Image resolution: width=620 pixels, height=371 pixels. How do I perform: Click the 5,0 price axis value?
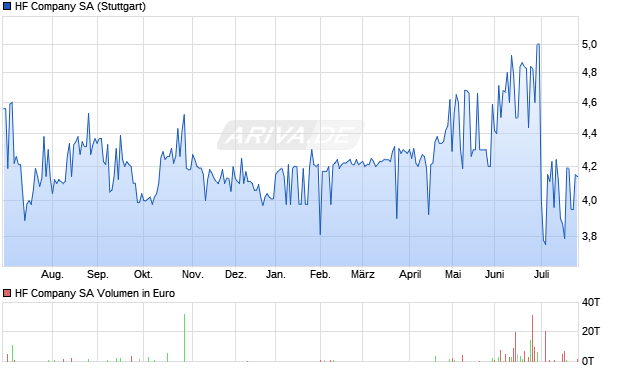[589, 44]
